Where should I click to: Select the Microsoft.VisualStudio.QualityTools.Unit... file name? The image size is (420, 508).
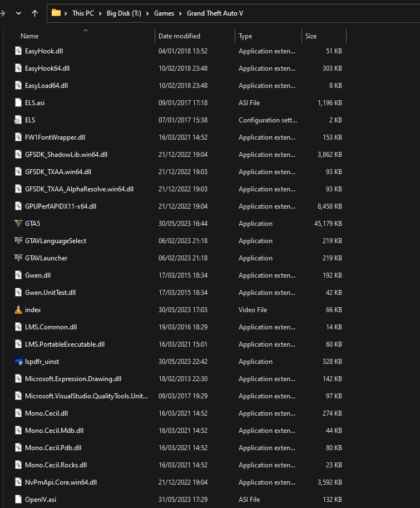pos(86,396)
